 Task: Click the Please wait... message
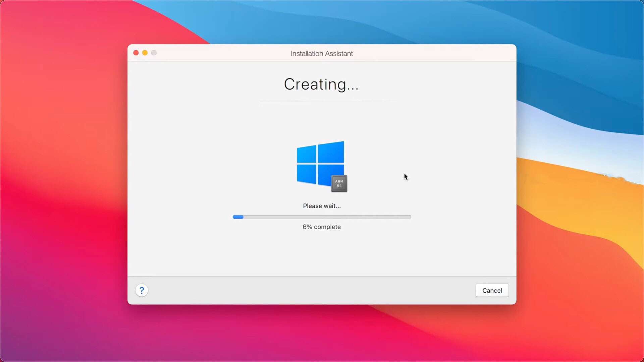321,206
